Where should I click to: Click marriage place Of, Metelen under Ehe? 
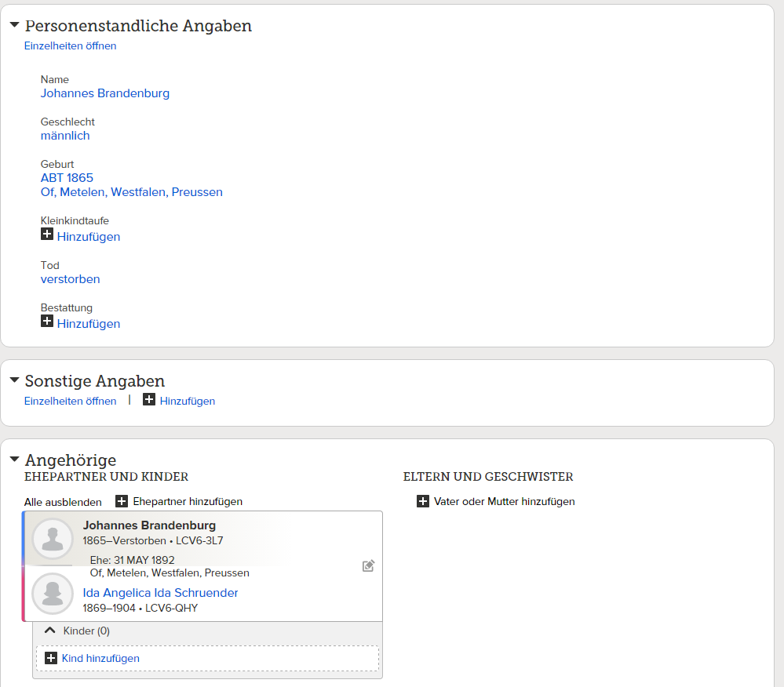coord(170,573)
